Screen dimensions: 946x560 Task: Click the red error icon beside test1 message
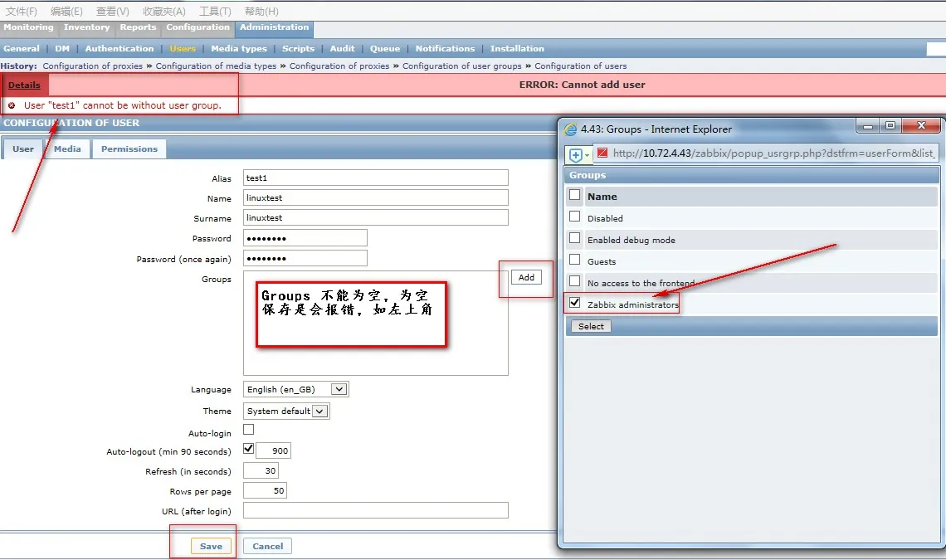point(12,105)
